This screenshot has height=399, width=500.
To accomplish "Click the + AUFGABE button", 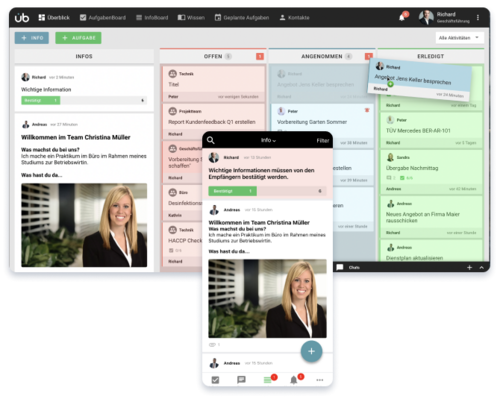I will (78, 38).
